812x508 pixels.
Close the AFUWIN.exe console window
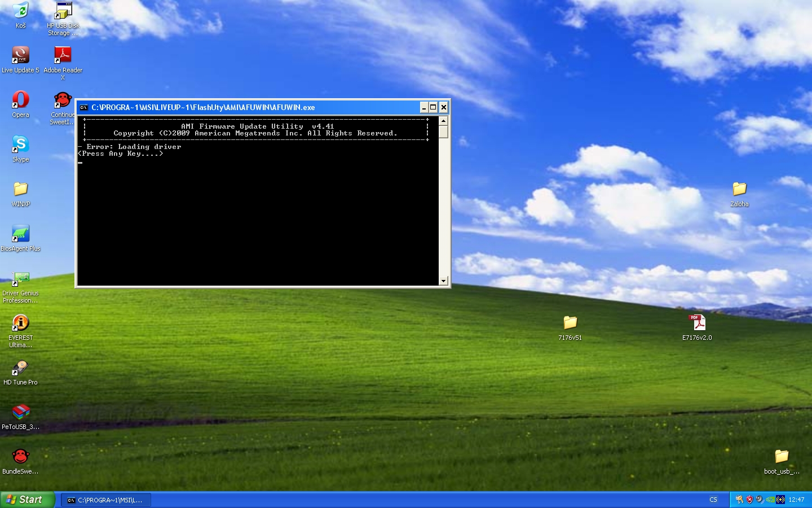pos(444,107)
